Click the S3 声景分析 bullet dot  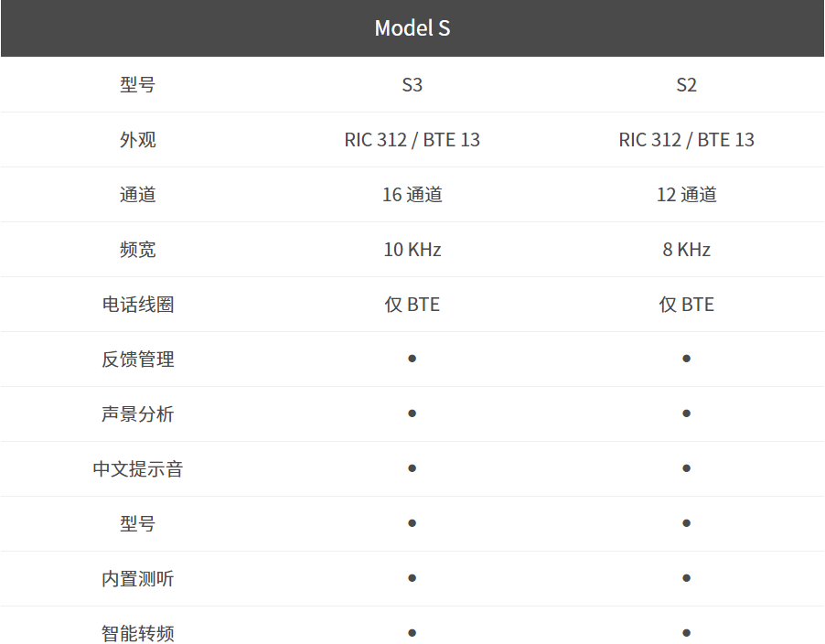(x=412, y=413)
